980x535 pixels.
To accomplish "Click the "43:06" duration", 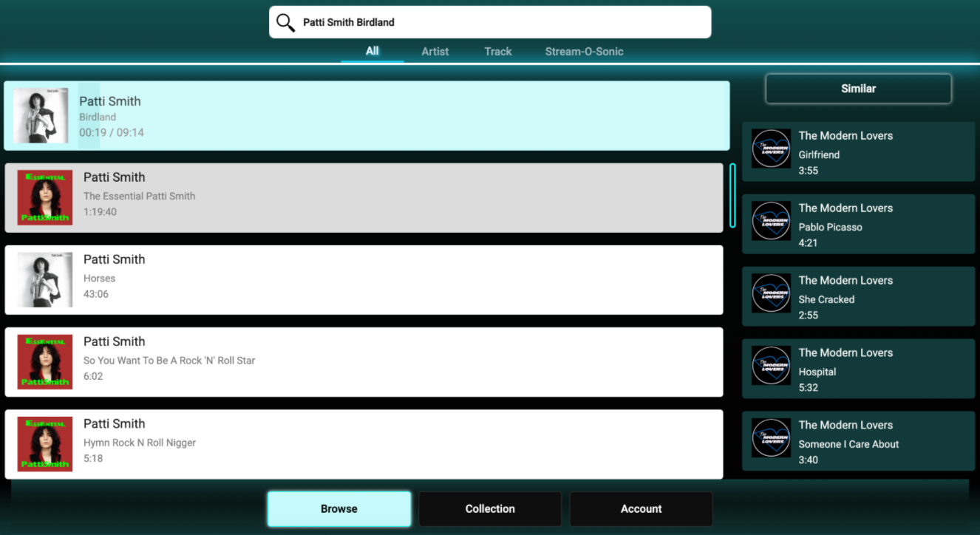I will [x=96, y=294].
